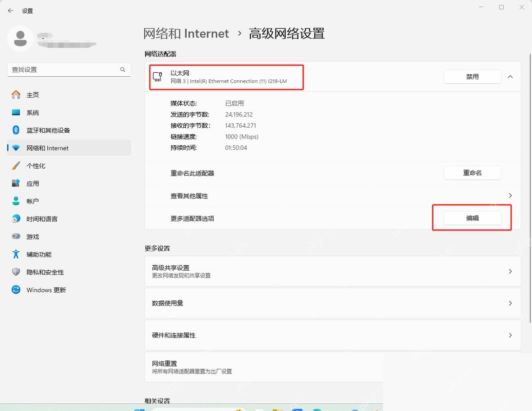Focus the 查找设置 search field

[x=69, y=69]
